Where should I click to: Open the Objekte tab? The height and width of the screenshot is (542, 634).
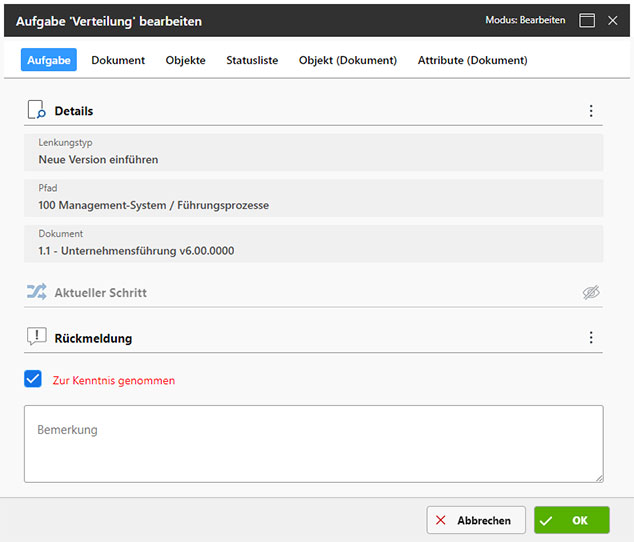tap(185, 60)
